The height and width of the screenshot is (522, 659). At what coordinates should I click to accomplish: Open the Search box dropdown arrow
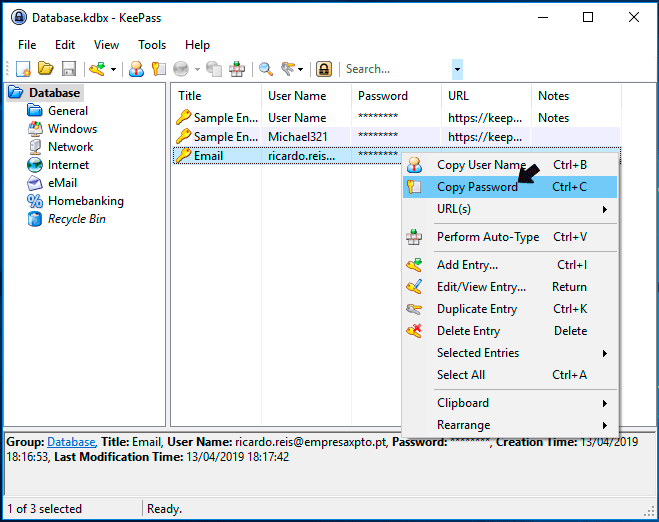click(x=457, y=69)
